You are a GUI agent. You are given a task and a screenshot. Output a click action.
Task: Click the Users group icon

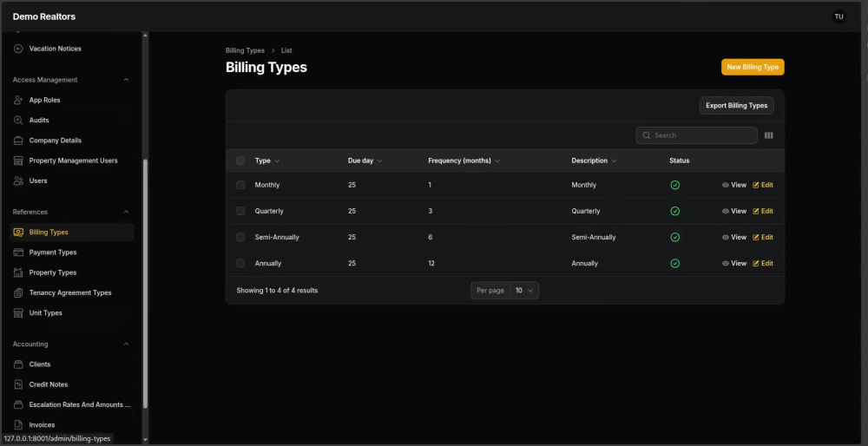(x=18, y=181)
